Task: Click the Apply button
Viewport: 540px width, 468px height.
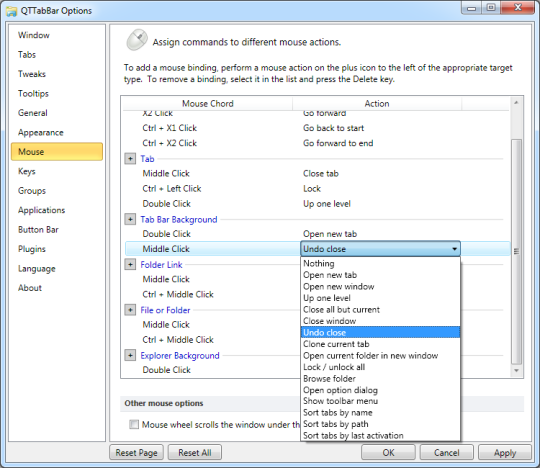Action: click(505, 453)
